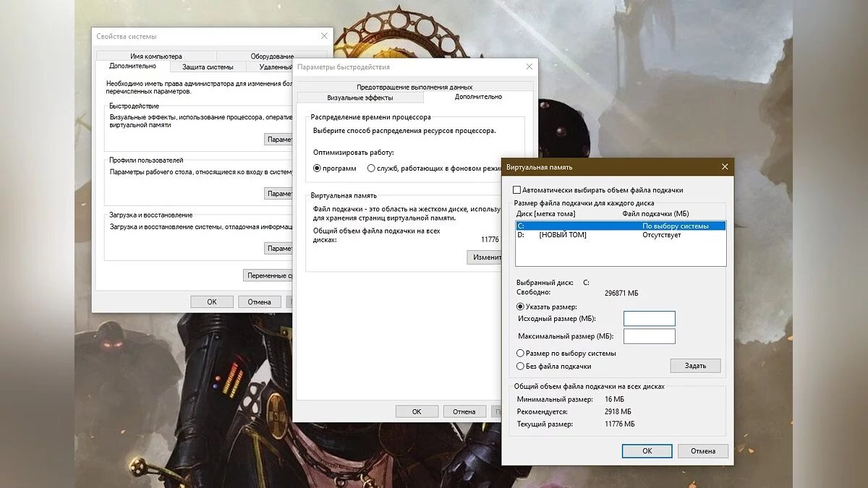Select the Указать размер radio option
868x488 pixels.
520,307
